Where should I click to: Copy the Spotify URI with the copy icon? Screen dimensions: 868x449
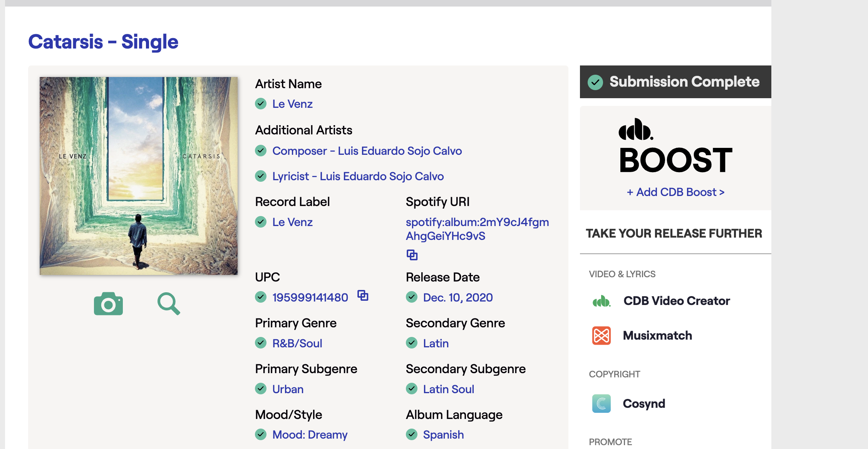tap(412, 255)
